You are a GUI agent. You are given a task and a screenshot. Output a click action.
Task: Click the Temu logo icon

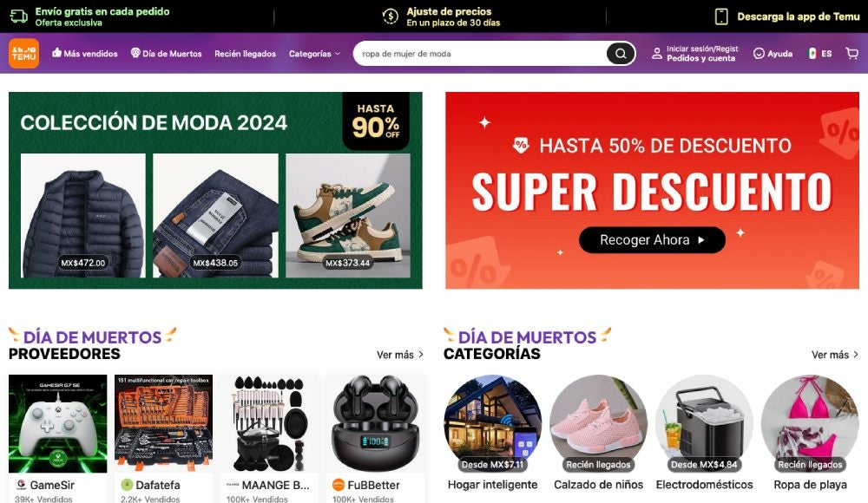click(x=23, y=54)
